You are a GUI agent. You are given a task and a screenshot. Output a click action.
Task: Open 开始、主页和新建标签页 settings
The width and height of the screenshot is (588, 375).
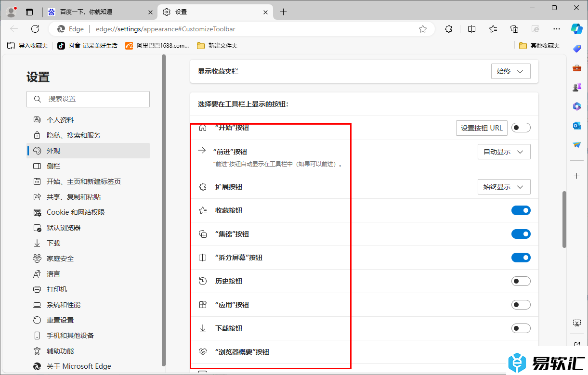click(88, 181)
